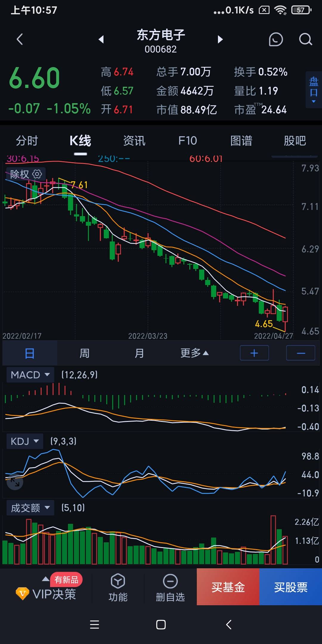Expand 更多 period options
This screenshot has height=644, width=322.
[194, 353]
